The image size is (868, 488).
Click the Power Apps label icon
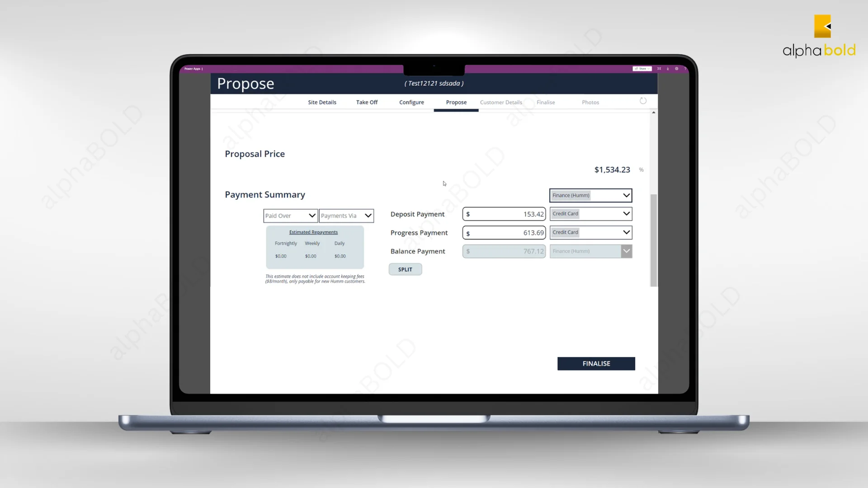193,69
